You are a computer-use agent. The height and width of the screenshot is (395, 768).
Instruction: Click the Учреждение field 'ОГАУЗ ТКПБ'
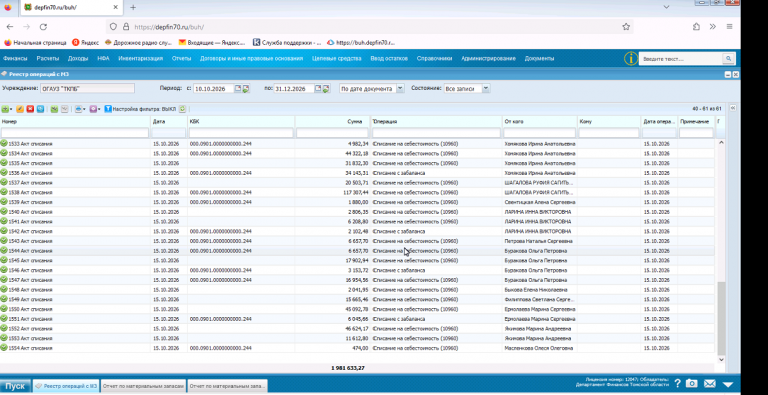click(88, 89)
